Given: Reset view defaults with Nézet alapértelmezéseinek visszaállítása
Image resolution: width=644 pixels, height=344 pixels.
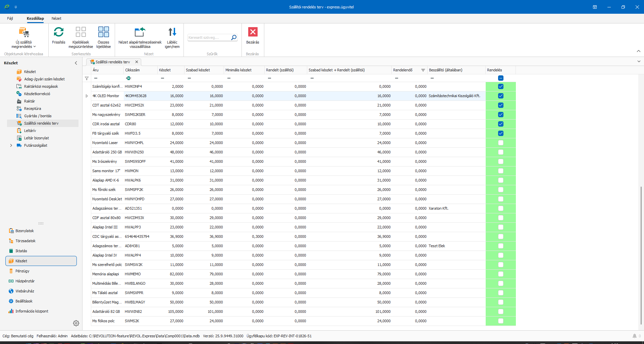Looking at the screenshot, I should coord(140,32).
